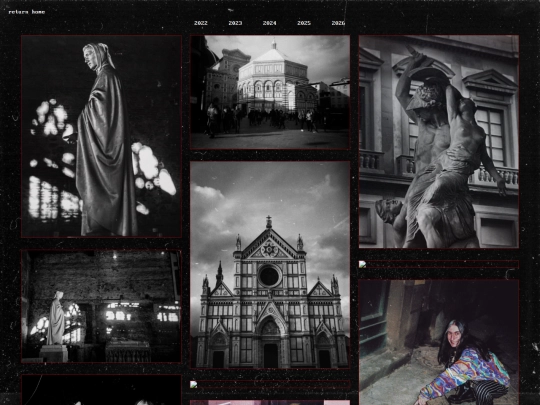This screenshot has height=405, width=540.
Task: Switch to the 2023 gallery
Action: 235,23
